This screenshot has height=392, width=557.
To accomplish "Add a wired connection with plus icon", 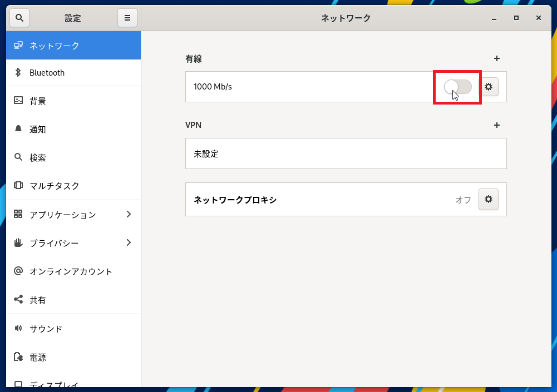I will pyautogui.click(x=497, y=58).
